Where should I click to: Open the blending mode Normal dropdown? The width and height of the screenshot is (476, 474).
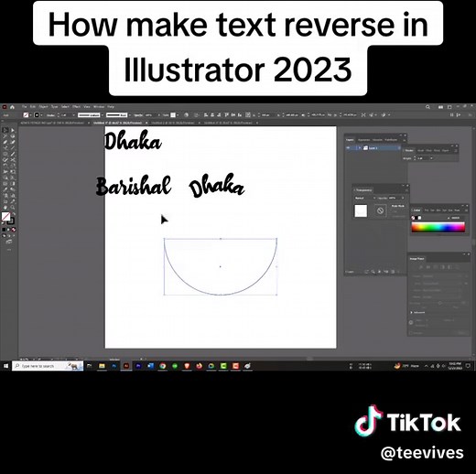(365, 198)
